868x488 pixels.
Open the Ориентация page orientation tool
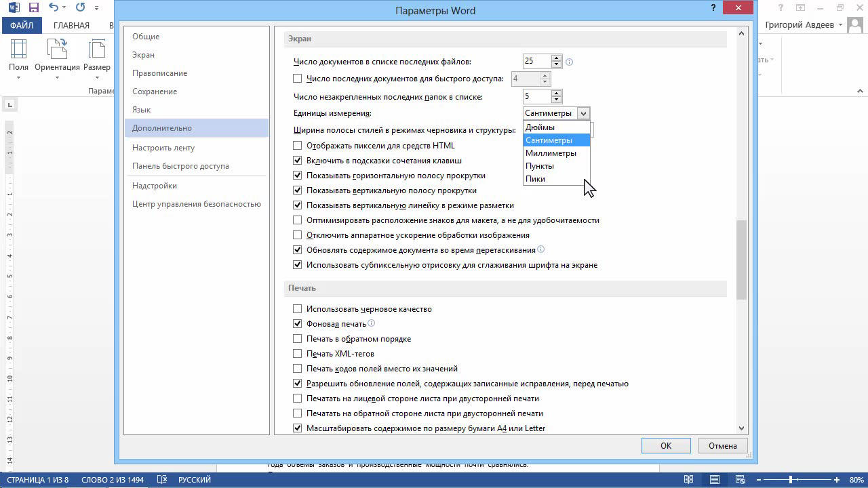[x=58, y=59]
